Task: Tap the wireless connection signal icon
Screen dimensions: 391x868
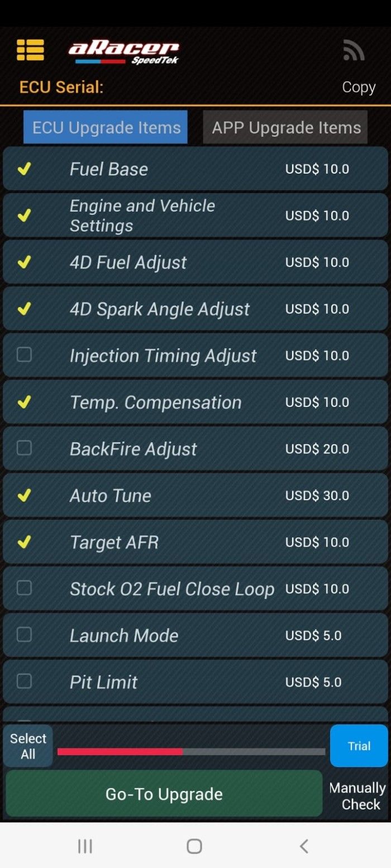Action: tap(354, 51)
